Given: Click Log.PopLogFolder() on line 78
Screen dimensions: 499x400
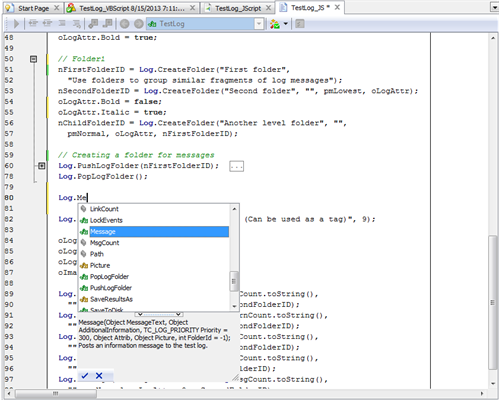Looking at the screenshot, I should point(103,176).
